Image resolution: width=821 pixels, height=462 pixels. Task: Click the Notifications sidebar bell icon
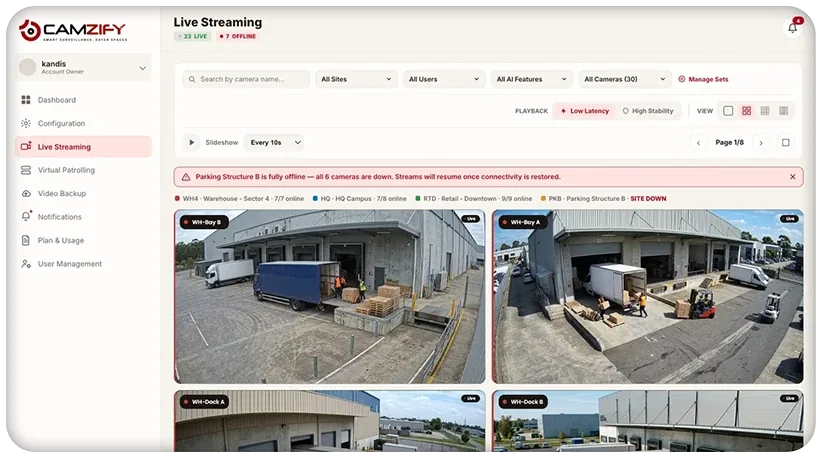26,216
